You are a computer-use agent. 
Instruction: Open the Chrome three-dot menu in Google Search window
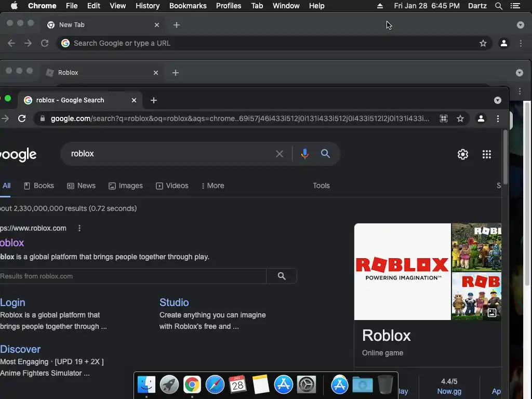pyautogui.click(x=498, y=118)
